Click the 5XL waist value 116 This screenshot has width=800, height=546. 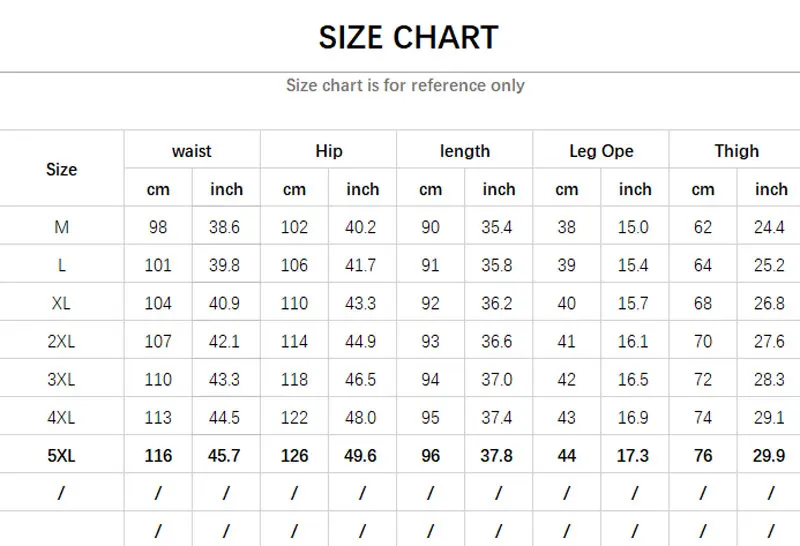tap(158, 456)
